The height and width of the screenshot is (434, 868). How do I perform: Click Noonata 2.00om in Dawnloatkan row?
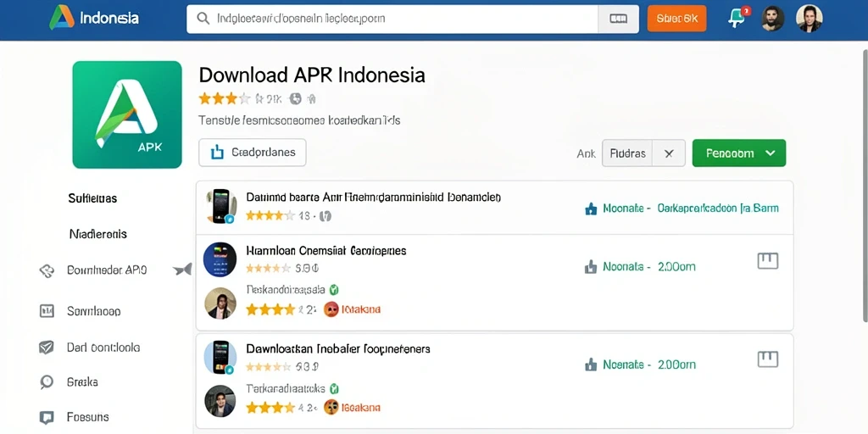coord(648,364)
